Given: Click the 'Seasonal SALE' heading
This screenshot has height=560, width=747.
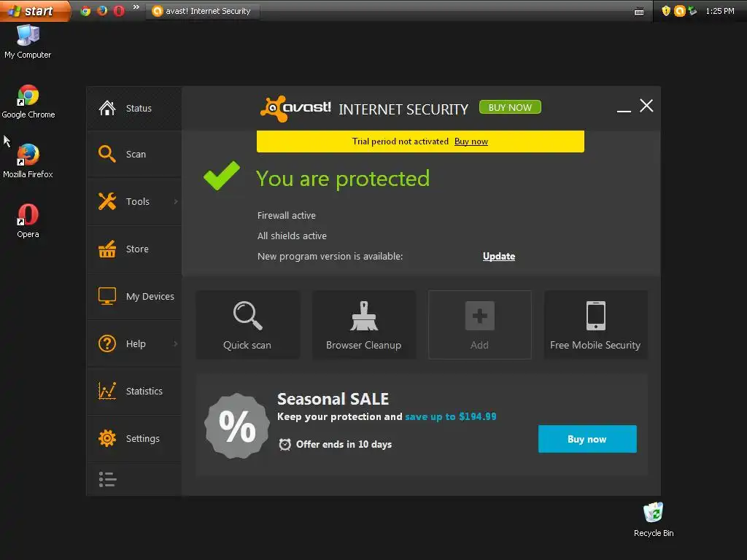Looking at the screenshot, I should (333, 399).
